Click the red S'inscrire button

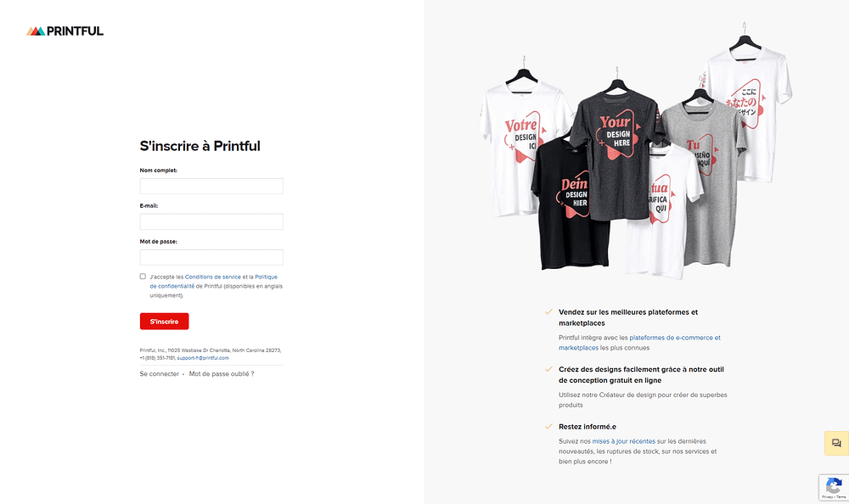(164, 321)
